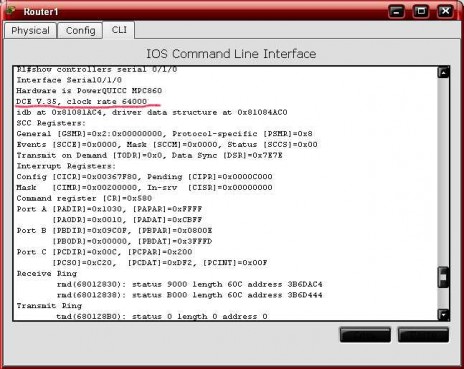Click the Router1 title bar icon
The width and height of the screenshot is (464, 369).
[x=10, y=11]
